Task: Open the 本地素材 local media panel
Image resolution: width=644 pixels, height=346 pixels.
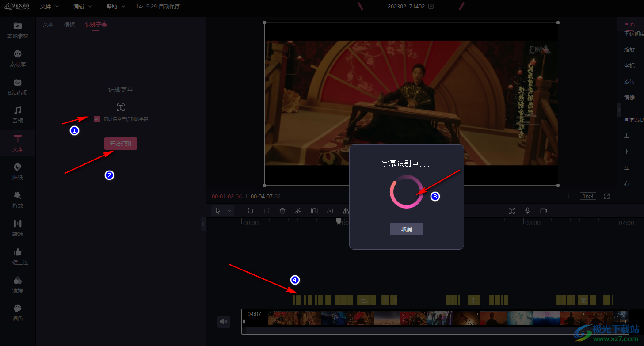Action: tap(18, 30)
